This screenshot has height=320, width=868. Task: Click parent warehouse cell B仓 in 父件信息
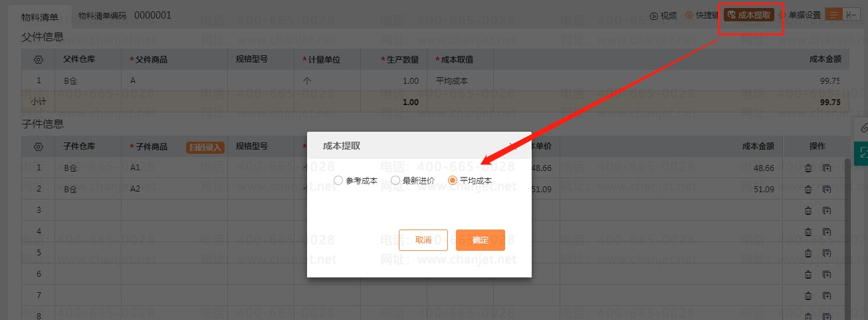pyautogui.click(x=88, y=80)
